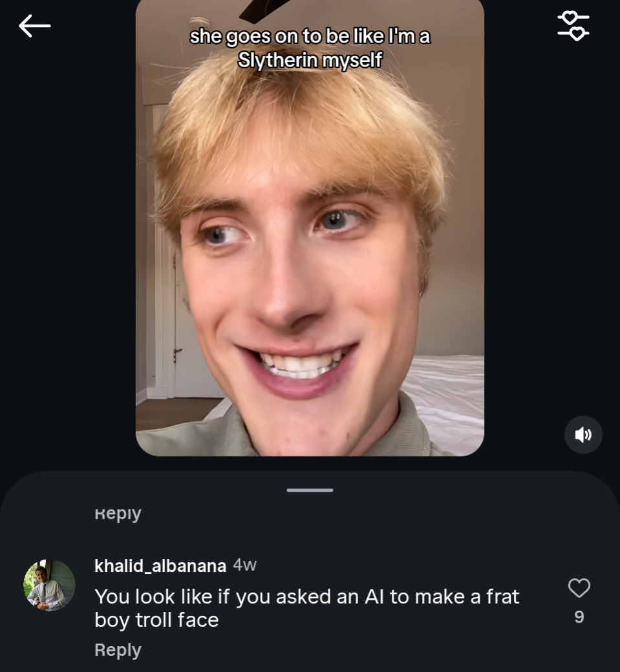
Task: Open the khalid_albanana username link
Action: click(x=160, y=566)
